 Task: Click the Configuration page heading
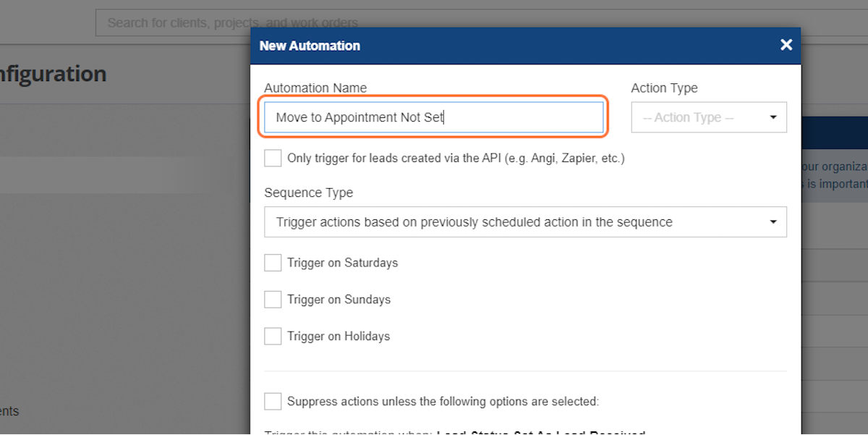click(x=53, y=74)
